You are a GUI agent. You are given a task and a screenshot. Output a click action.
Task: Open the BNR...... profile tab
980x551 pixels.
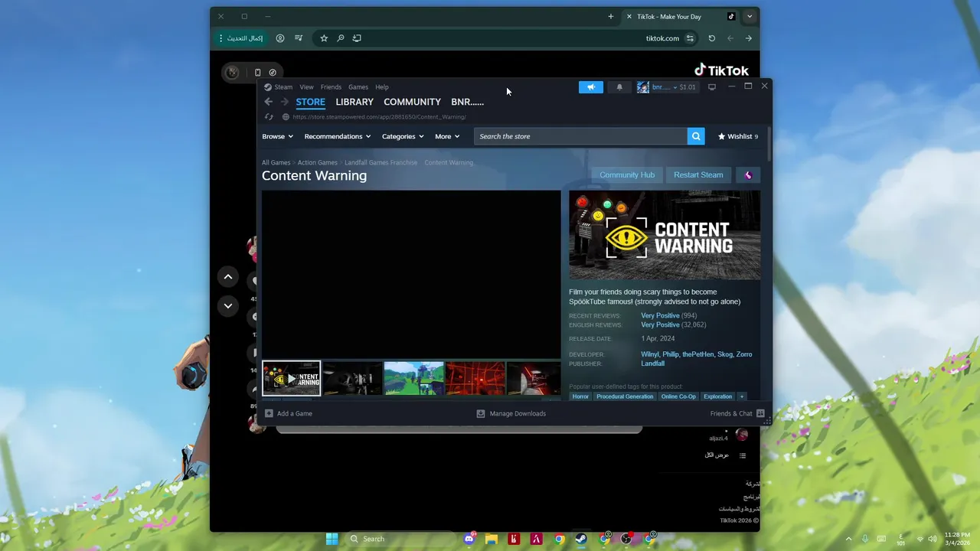(467, 102)
